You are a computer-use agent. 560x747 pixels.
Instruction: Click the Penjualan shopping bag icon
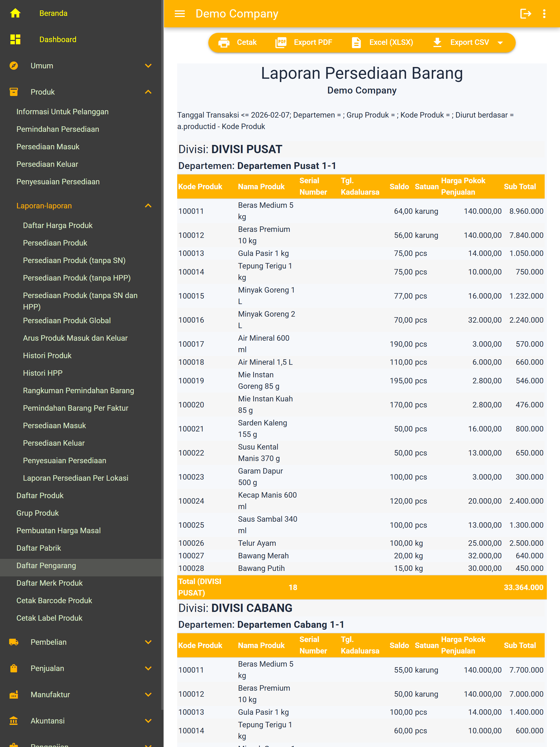pos(14,668)
